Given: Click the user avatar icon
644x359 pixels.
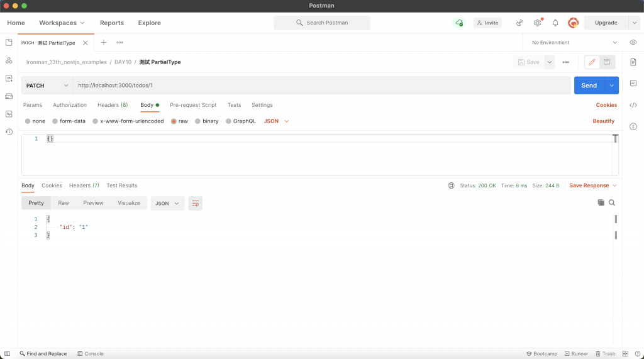Looking at the screenshot, I should [x=573, y=23].
